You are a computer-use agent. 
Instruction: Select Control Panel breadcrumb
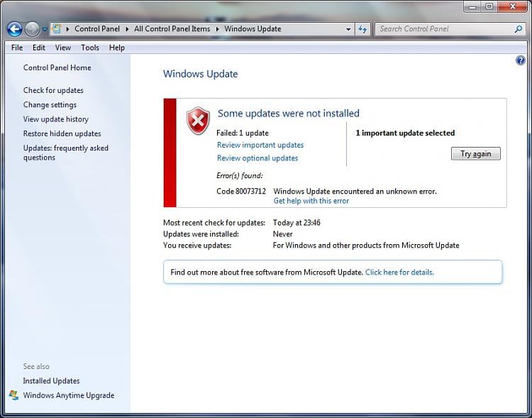pos(97,29)
